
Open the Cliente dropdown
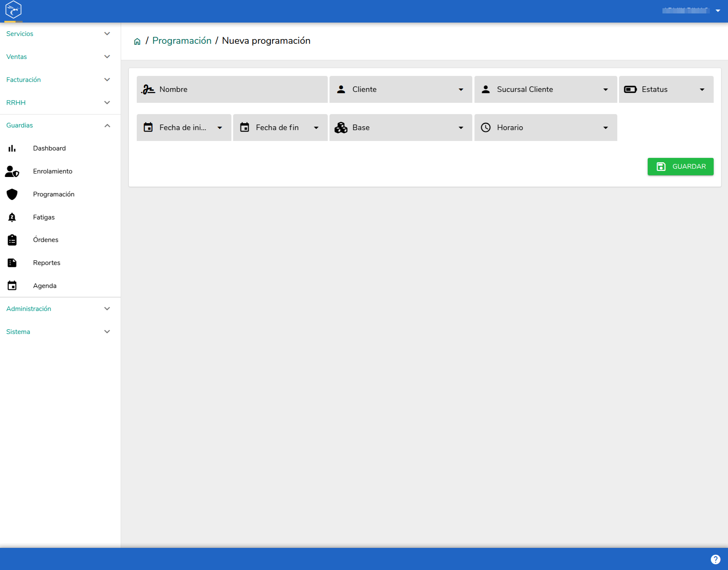pyautogui.click(x=401, y=89)
